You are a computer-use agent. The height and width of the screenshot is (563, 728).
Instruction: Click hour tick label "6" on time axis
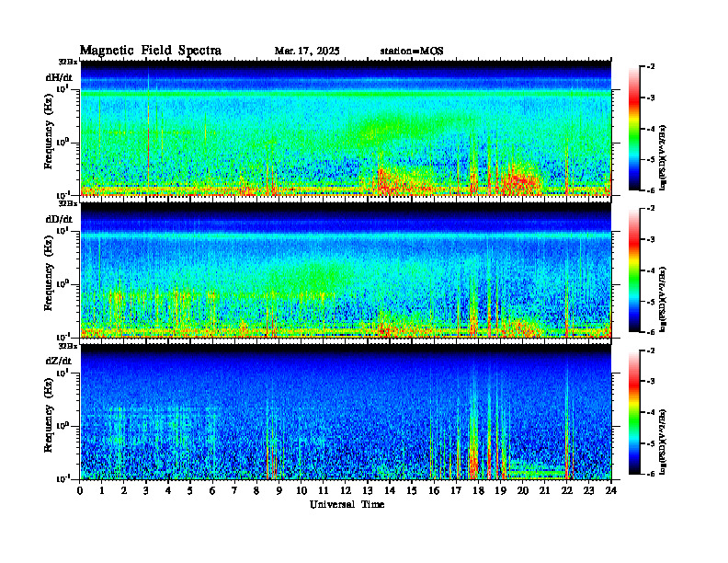pyautogui.click(x=212, y=490)
